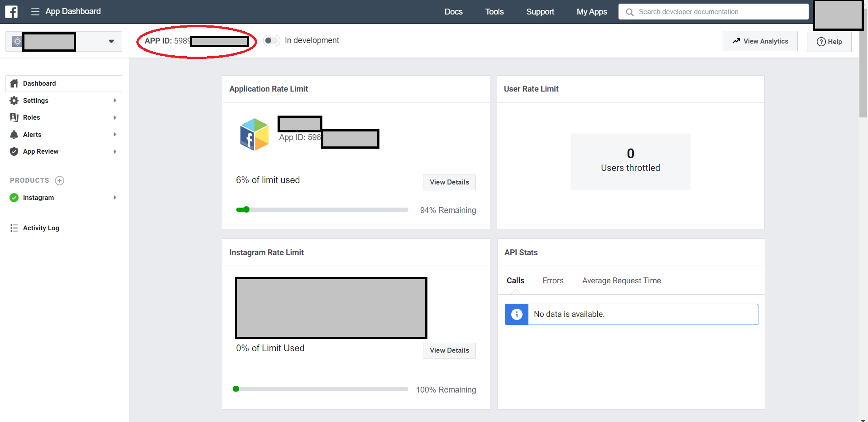Open the Docs menu
The width and height of the screenshot is (868, 422).
[x=453, y=12]
